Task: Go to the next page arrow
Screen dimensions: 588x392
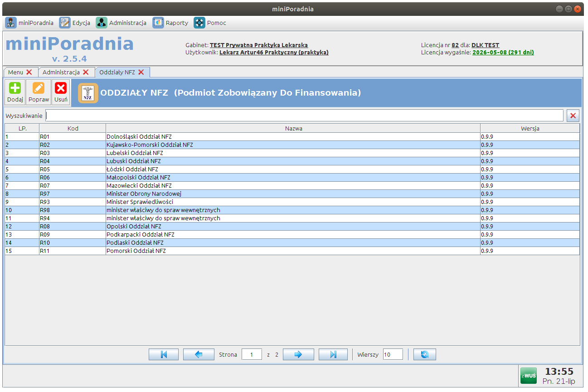Action: tap(298, 354)
